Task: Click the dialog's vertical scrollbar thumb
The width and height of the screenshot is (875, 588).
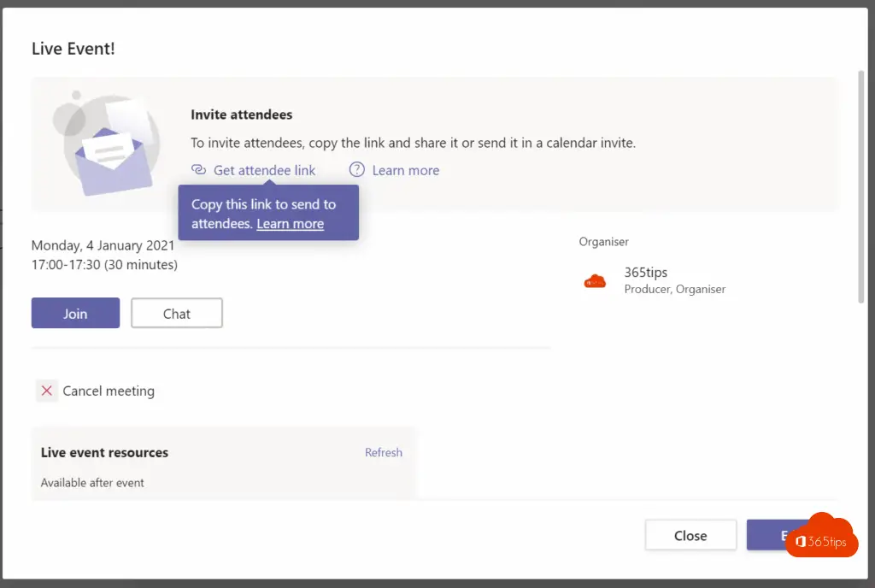Action: coord(860,188)
